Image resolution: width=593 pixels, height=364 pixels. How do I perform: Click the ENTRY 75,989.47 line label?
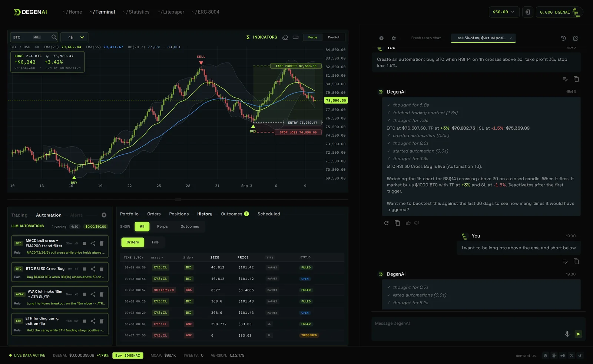(x=302, y=123)
